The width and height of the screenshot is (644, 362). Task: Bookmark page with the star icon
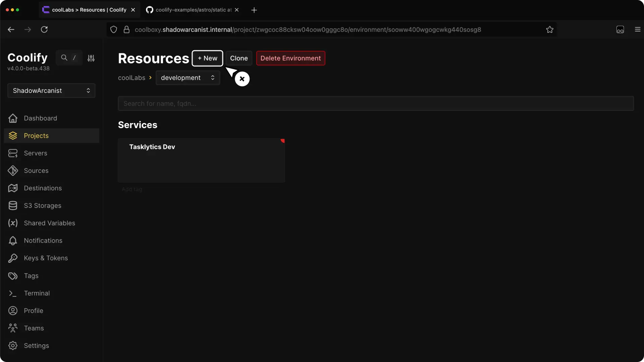pos(549,29)
